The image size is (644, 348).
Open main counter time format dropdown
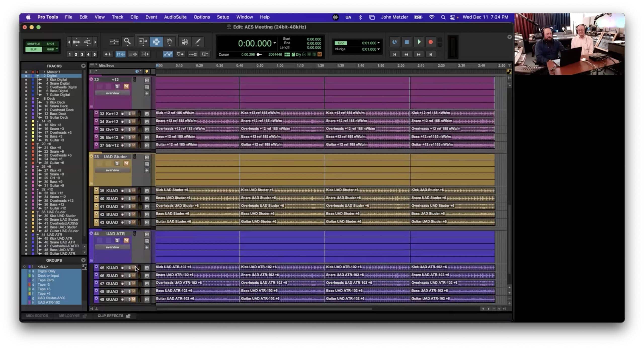274,43
